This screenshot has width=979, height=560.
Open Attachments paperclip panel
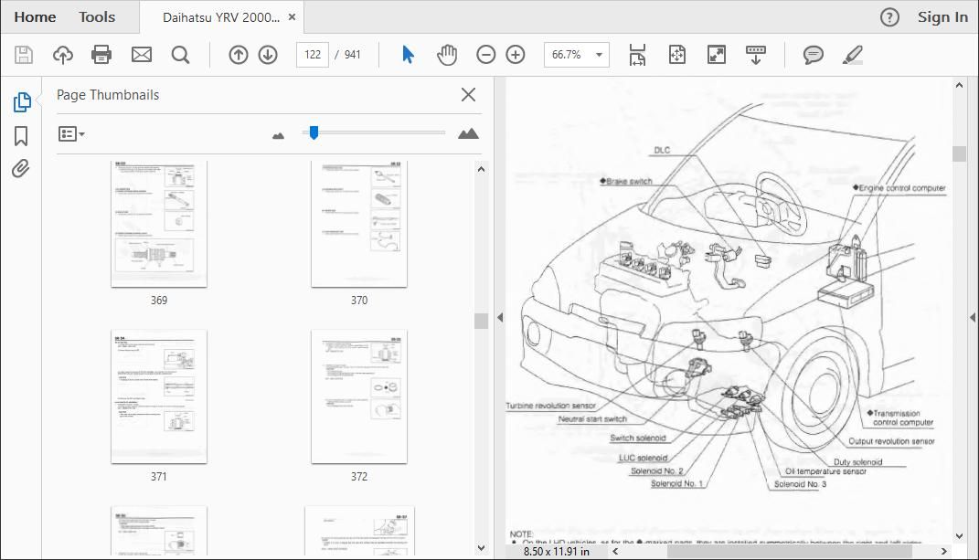coord(21,169)
